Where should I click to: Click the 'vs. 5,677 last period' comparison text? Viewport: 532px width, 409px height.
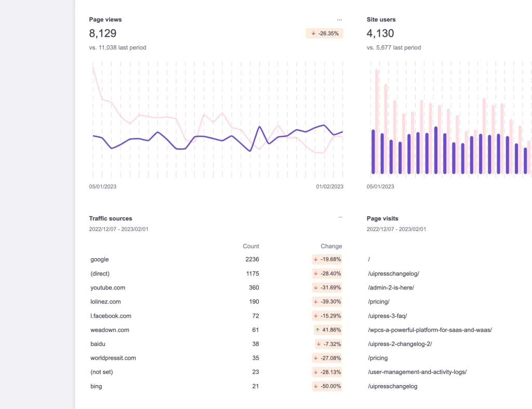click(x=394, y=47)
